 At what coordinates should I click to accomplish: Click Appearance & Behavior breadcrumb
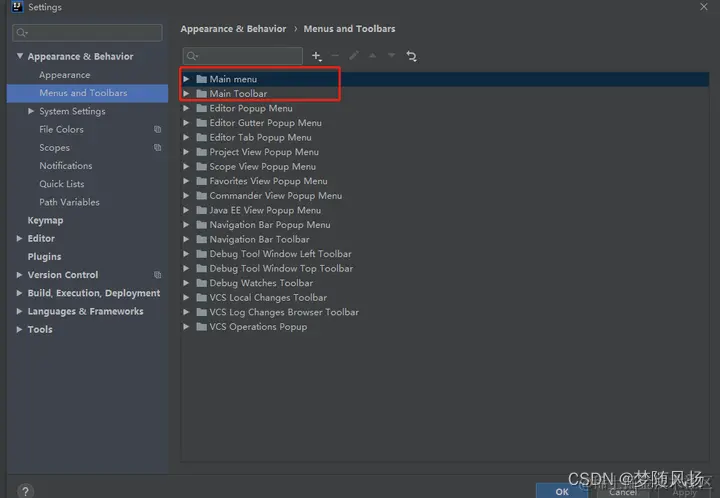[x=233, y=28]
